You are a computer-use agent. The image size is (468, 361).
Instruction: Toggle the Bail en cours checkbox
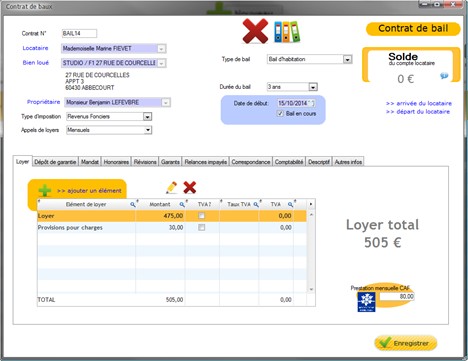coord(280,114)
